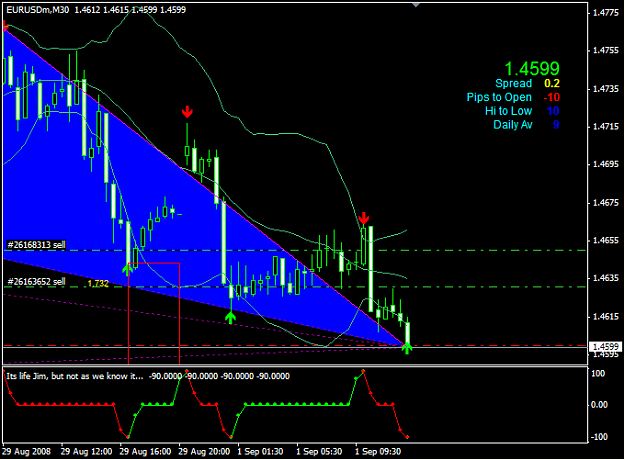
Task: Click the green up arrow at the latest candle
Action: pos(407,348)
